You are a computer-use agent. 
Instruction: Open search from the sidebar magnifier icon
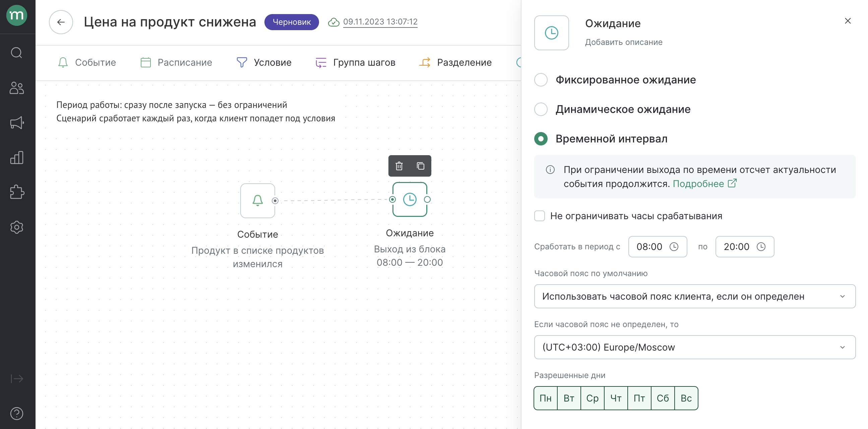16,53
